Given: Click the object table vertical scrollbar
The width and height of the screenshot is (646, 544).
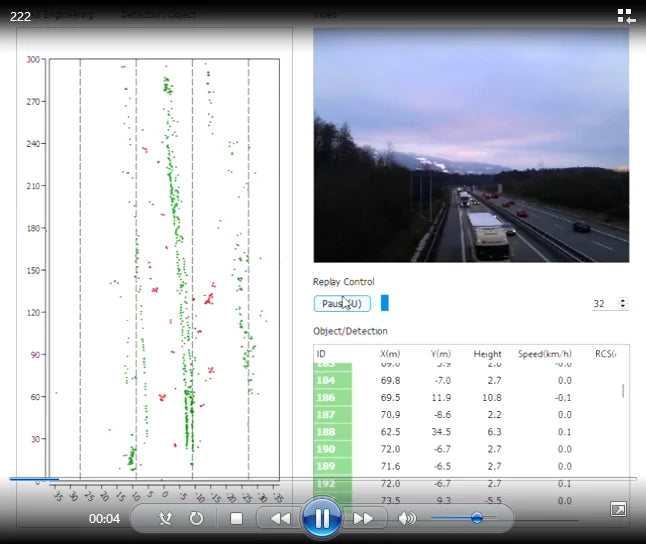Looking at the screenshot, I should pyautogui.click(x=624, y=391).
